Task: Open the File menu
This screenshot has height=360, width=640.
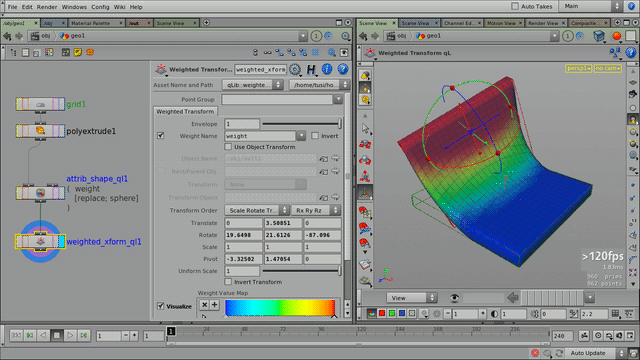Action: pyautogui.click(x=13, y=7)
